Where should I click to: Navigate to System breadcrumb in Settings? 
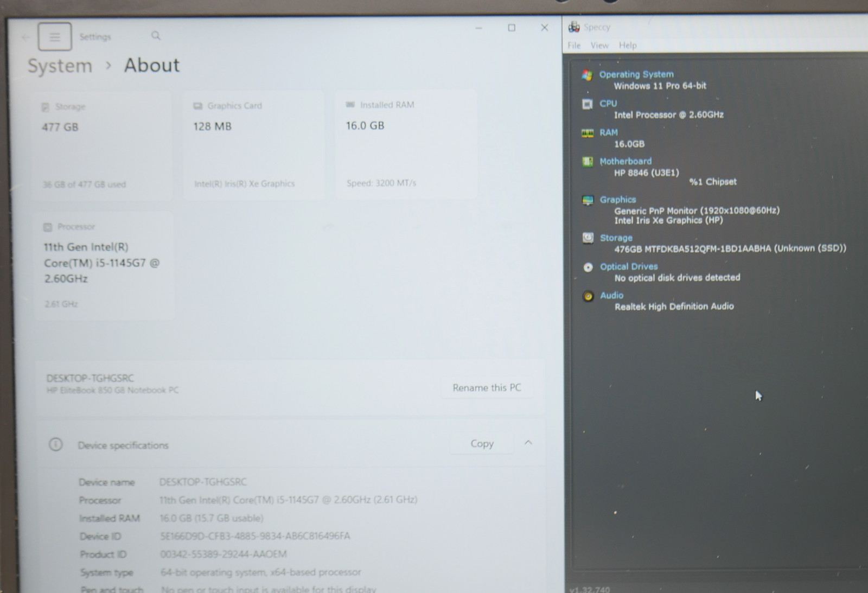click(60, 66)
